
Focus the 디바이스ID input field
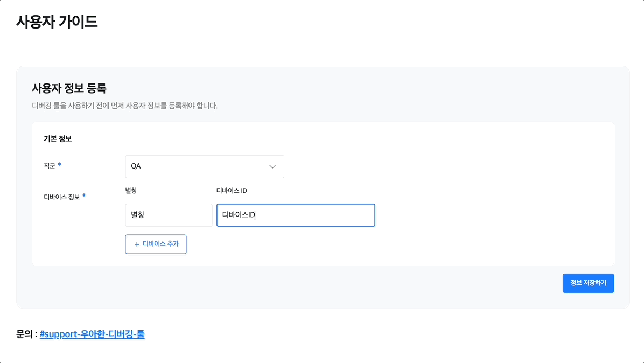coord(296,215)
